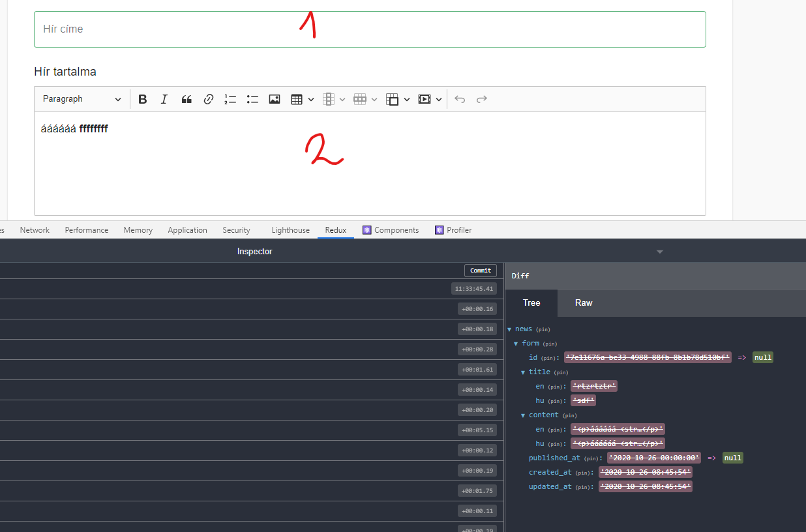Click the insert table icon
This screenshot has width=806, height=532.
tap(297, 99)
